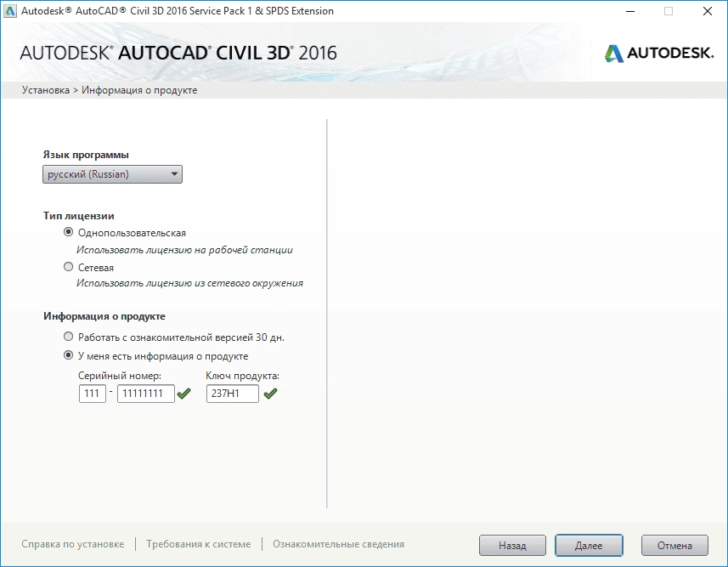The image size is (728, 567).
Task: Click the Далее button
Action: tap(589, 545)
